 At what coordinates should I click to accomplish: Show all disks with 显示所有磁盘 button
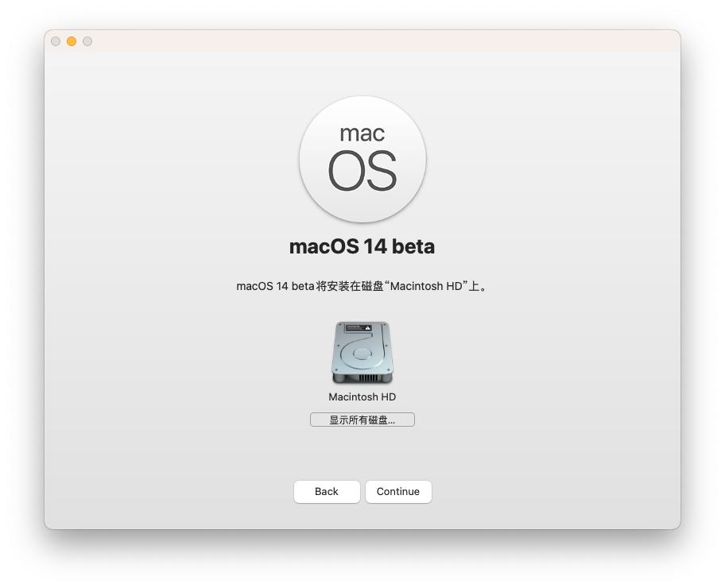pos(362,420)
